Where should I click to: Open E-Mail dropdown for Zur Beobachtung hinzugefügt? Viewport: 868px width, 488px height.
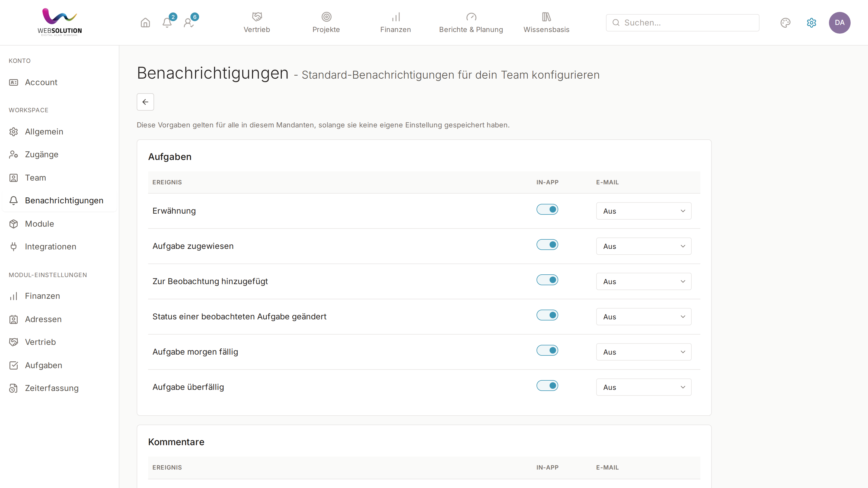tap(644, 282)
